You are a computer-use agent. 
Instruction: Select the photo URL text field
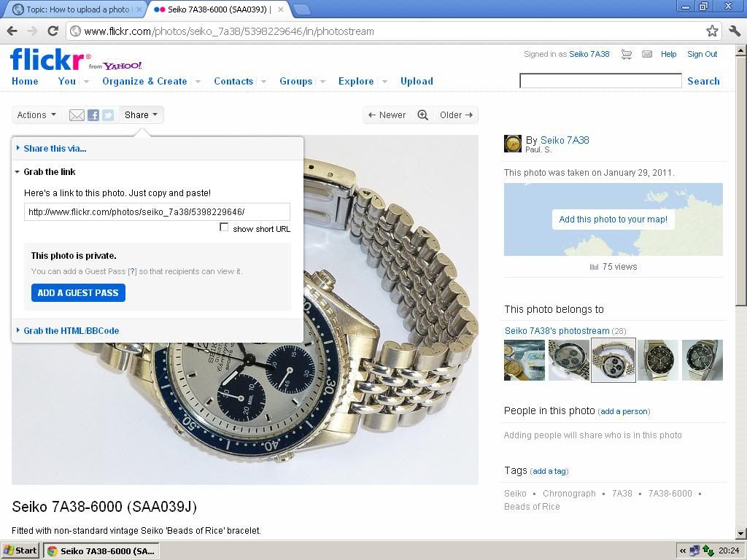pos(157,212)
